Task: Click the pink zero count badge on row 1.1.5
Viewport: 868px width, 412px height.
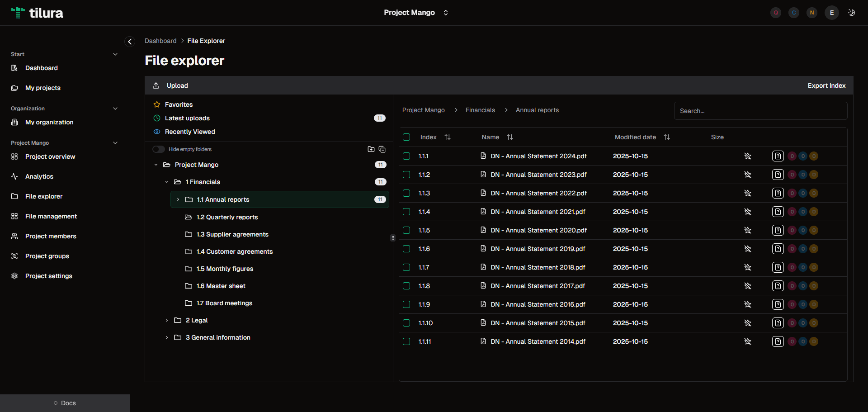Action: tap(792, 230)
